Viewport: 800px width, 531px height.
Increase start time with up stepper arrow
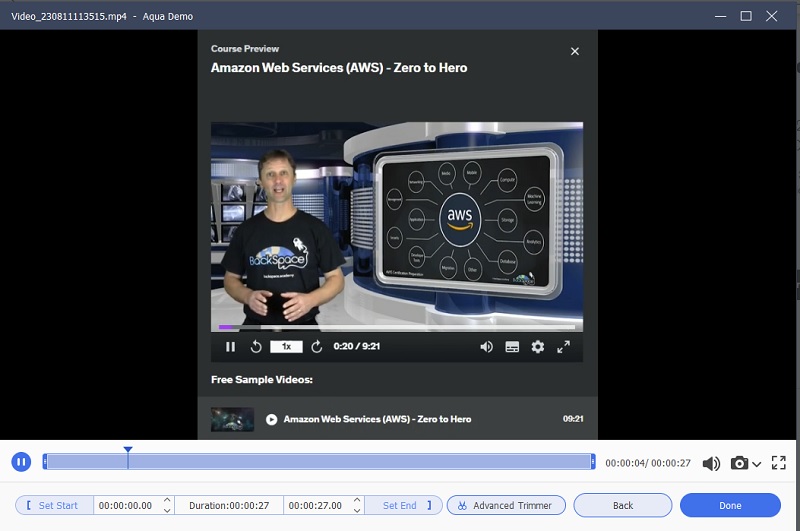tap(167, 500)
